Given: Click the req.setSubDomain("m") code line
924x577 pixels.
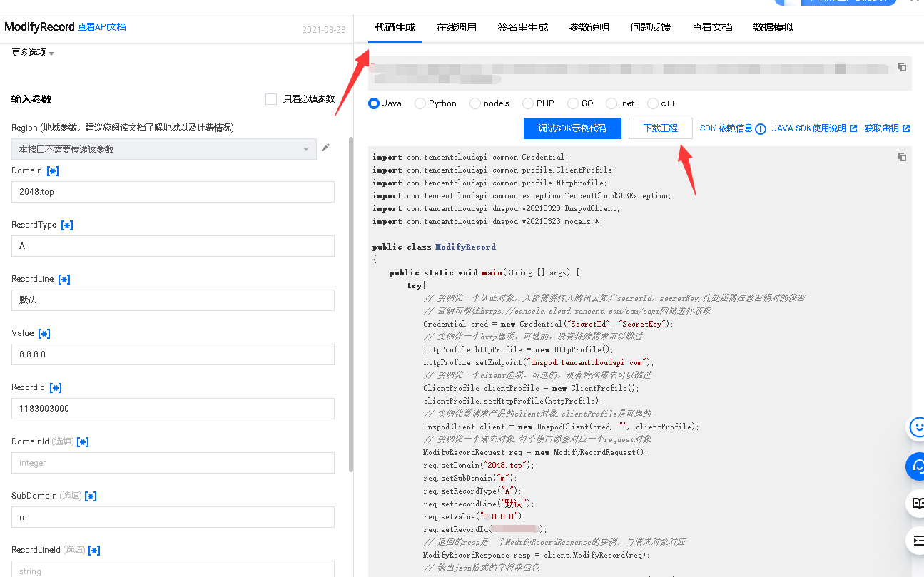Looking at the screenshot, I should click(x=472, y=478).
